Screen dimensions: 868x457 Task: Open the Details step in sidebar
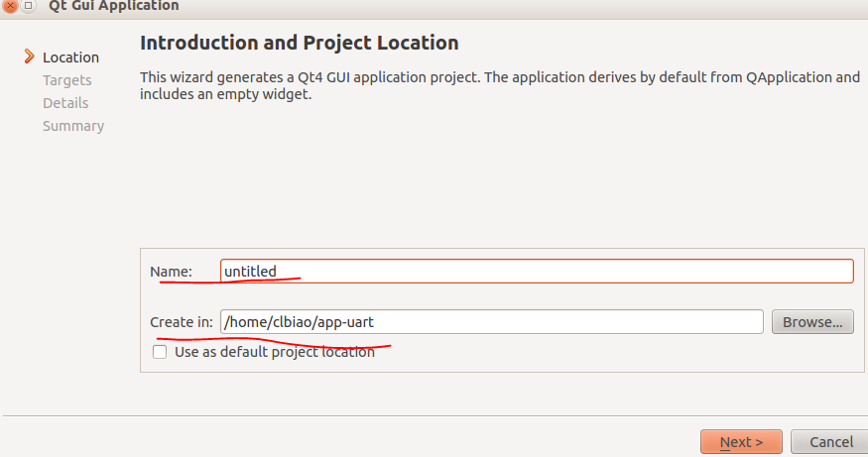coord(65,103)
